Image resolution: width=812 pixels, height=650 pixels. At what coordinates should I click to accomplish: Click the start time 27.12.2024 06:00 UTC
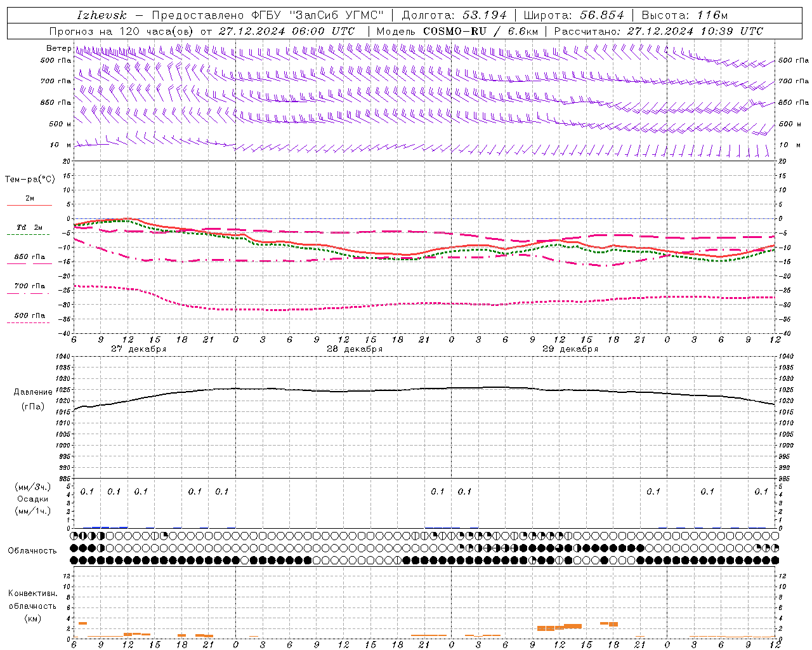(x=287, y=31)
